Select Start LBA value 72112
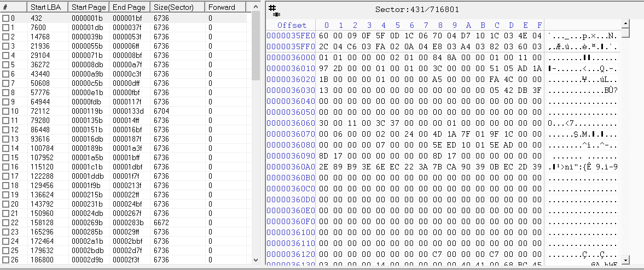Viewport: 644px width, 270px height. tap(39, 111)
